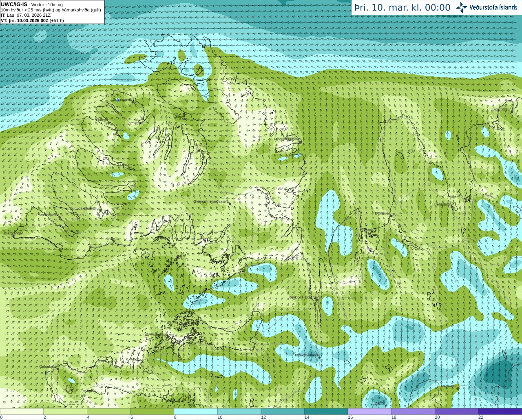Select the Holtavörðuheiði station dot
522x420 pixels.
tap(319, 358)
